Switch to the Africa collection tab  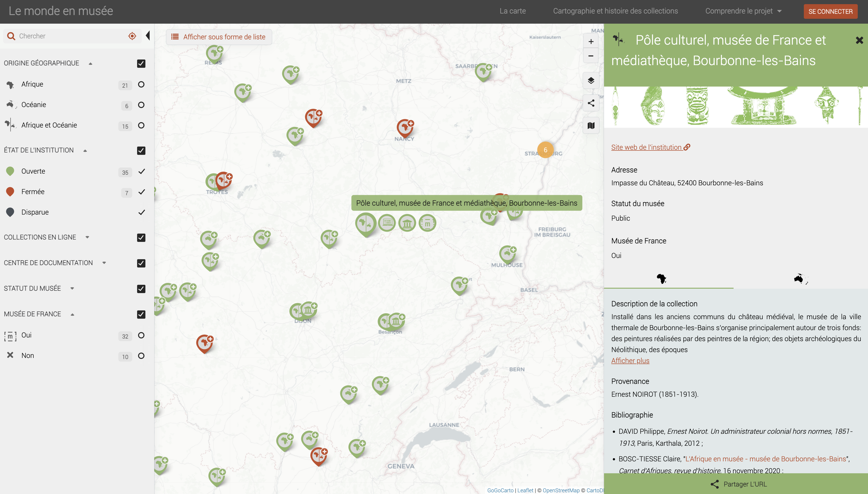click(662, 279)
